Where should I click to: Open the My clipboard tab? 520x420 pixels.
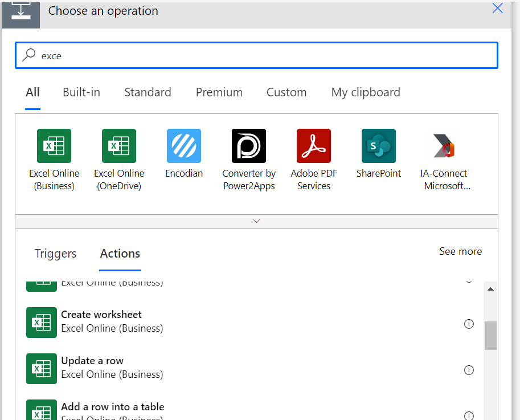pyautogui.click(x=366, y=92)
